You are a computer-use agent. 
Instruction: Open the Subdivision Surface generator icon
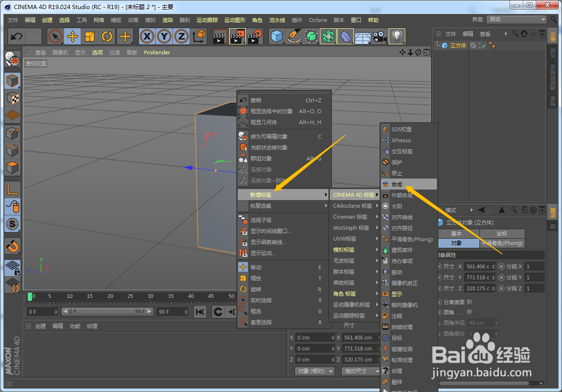click(x=311, y=36)
